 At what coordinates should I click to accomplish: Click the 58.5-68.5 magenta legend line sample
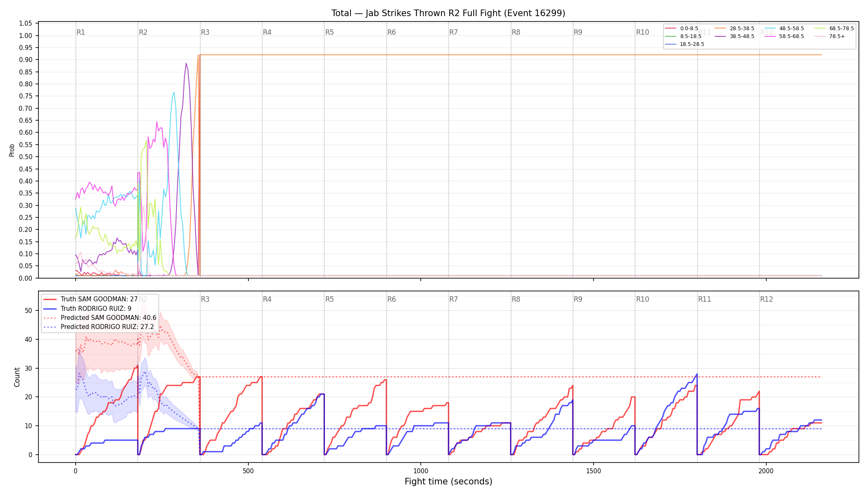pyautogui.click(x=770, y=36)
